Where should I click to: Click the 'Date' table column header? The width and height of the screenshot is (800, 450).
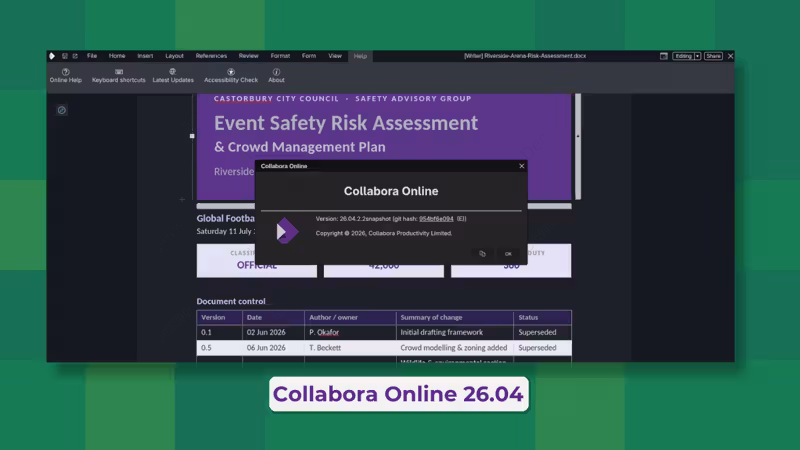tap(254, 317)
